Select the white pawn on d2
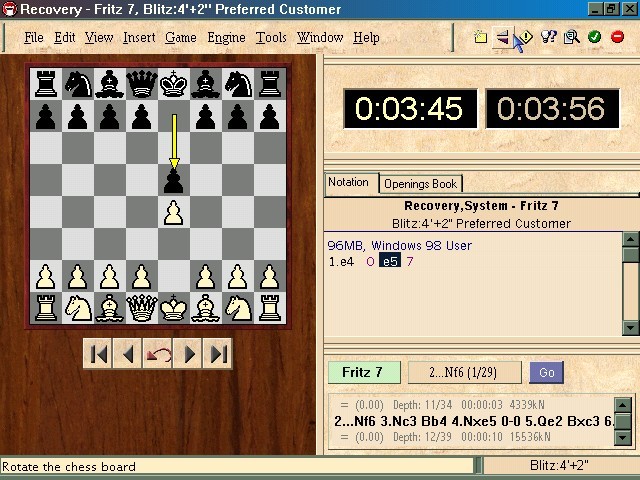 pos(142,276)
